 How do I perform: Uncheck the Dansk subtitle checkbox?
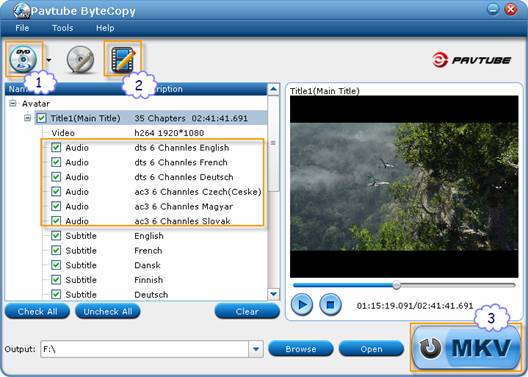pyautogui.click(x=56, y=265)
